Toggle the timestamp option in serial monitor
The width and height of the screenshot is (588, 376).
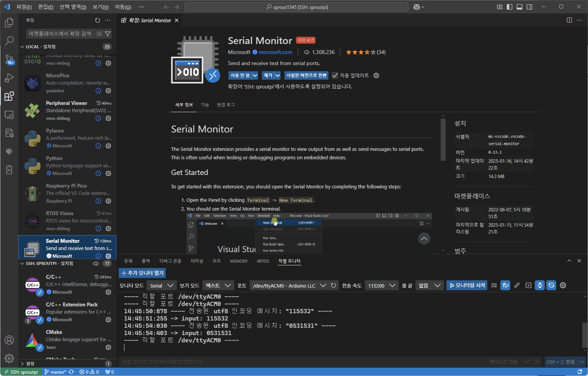[x=540, y=285]
